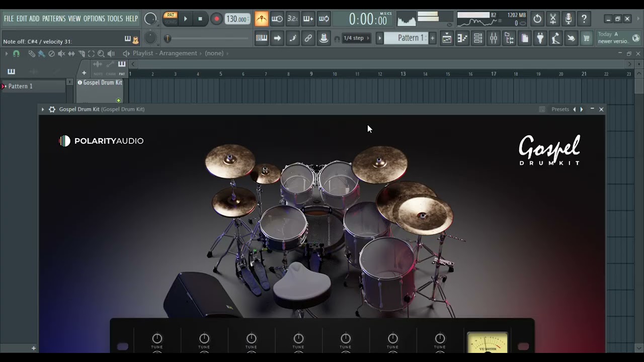Image resolution: width=644 pixels, height=362 pixels.
Task: Select playlist slice tool
Action: (82, 53)
